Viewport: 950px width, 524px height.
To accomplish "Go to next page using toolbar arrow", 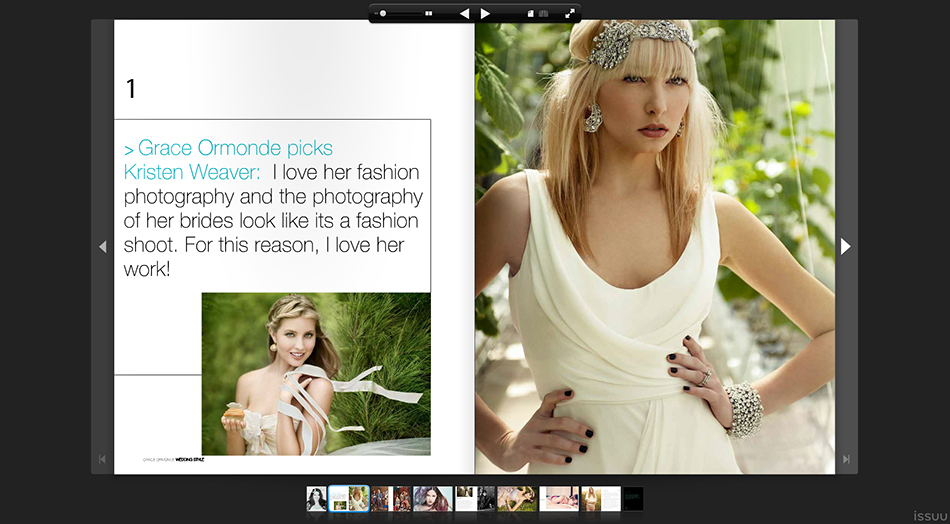I will (485, 14).
